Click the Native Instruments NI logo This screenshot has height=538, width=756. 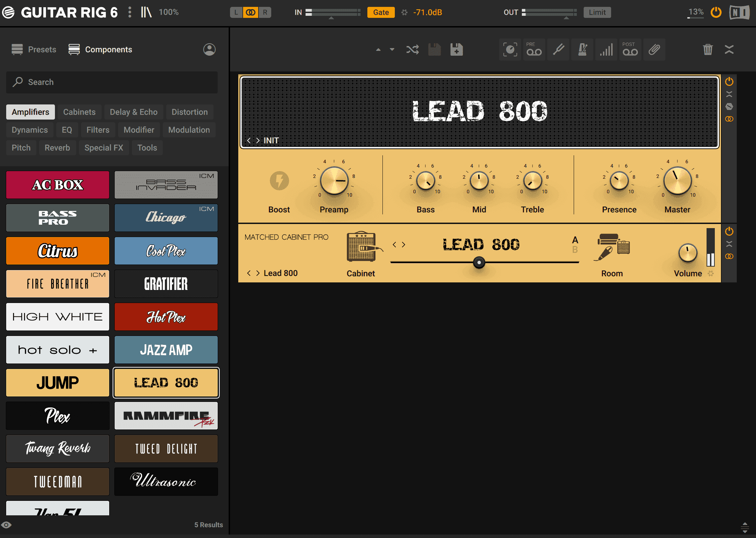click(x=740, y=13)
